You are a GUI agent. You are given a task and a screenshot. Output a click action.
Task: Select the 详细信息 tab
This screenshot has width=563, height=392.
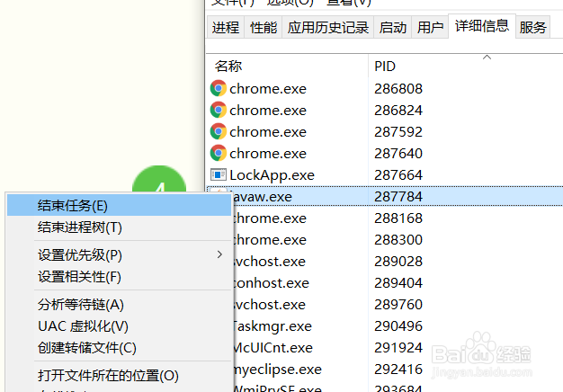(482, 26)
